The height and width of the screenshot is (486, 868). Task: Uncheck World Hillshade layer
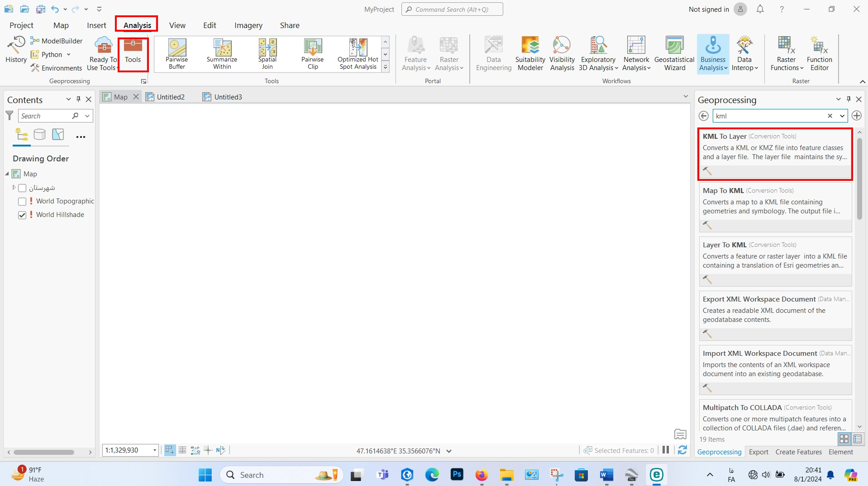pyautogui.click(x=22, y=215)
